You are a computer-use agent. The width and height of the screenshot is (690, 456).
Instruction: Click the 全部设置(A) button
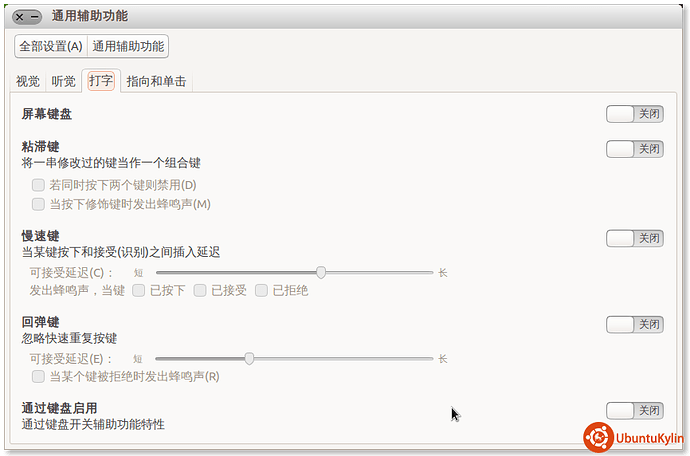click(50, 46)
